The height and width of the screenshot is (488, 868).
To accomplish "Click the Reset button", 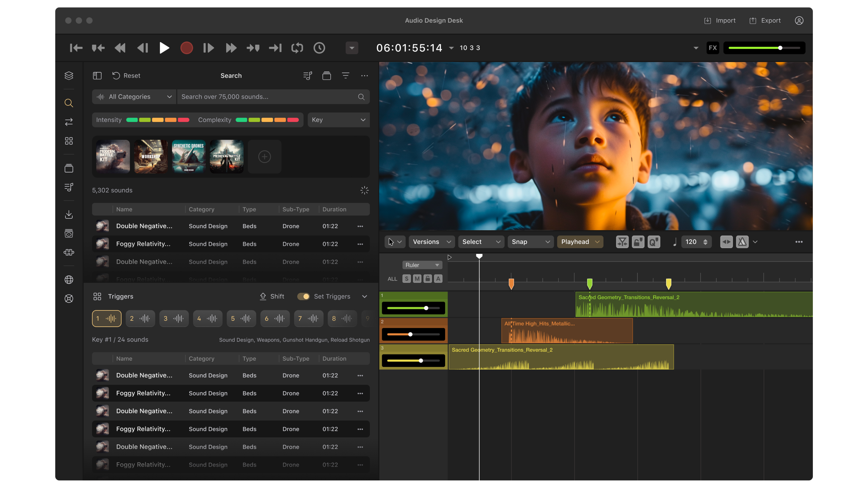I will [x=126, y=76].
